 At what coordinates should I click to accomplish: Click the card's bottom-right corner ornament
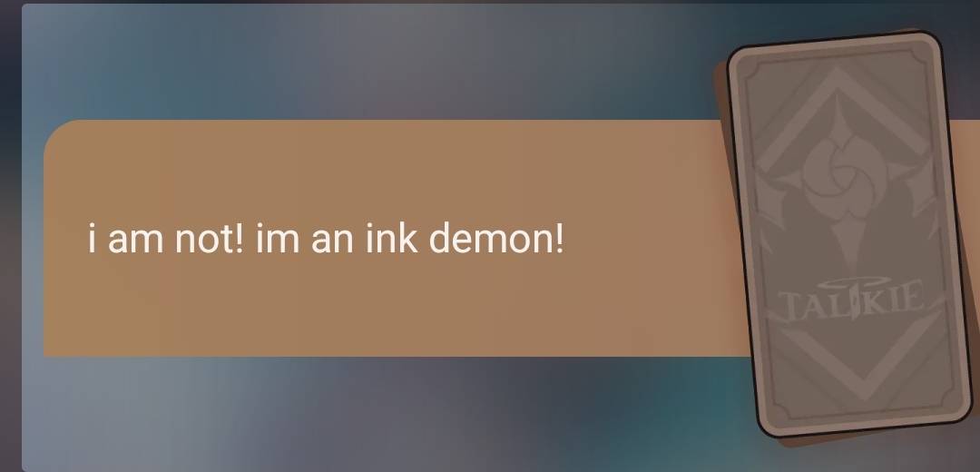[x=943, y=400]
